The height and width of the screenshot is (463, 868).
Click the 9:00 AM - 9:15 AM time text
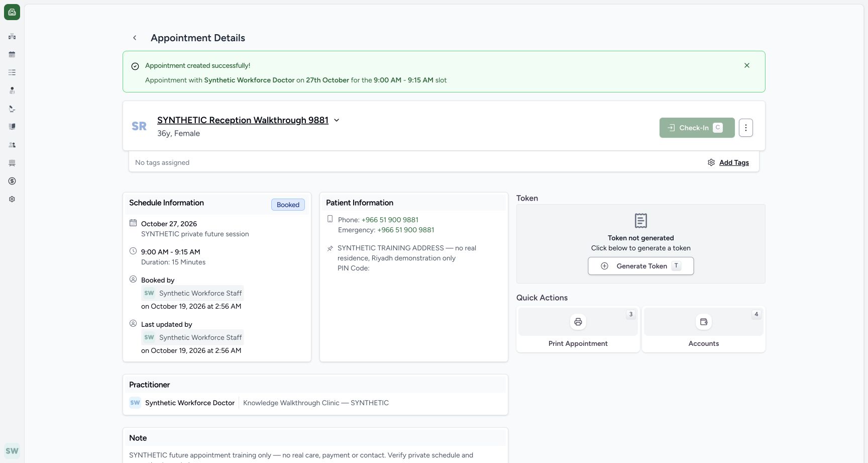(x=171, y=252)
